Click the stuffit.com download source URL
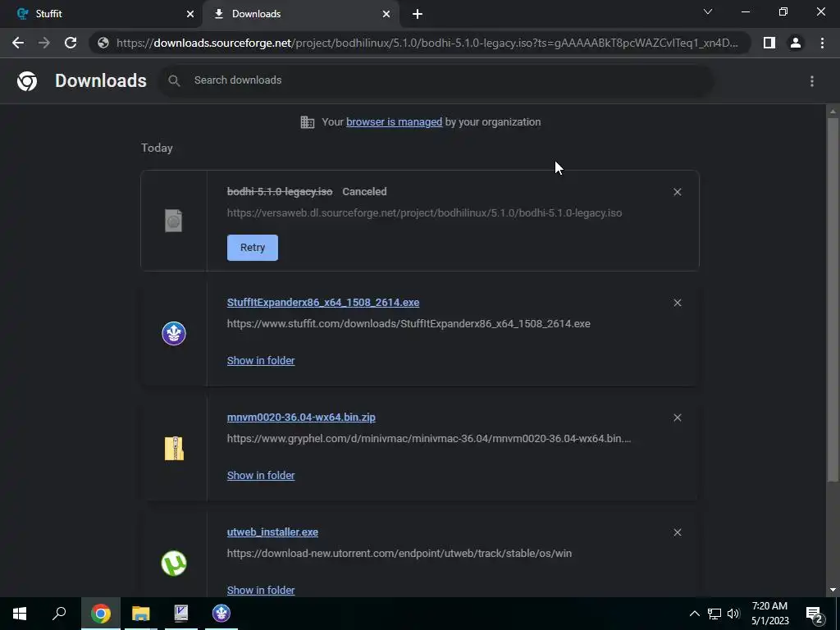The image size is (840, 630). coord(409,323)
